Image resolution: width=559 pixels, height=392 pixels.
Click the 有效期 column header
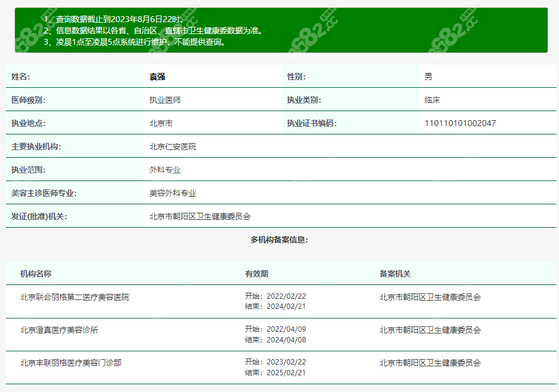(x=256, y=274)
